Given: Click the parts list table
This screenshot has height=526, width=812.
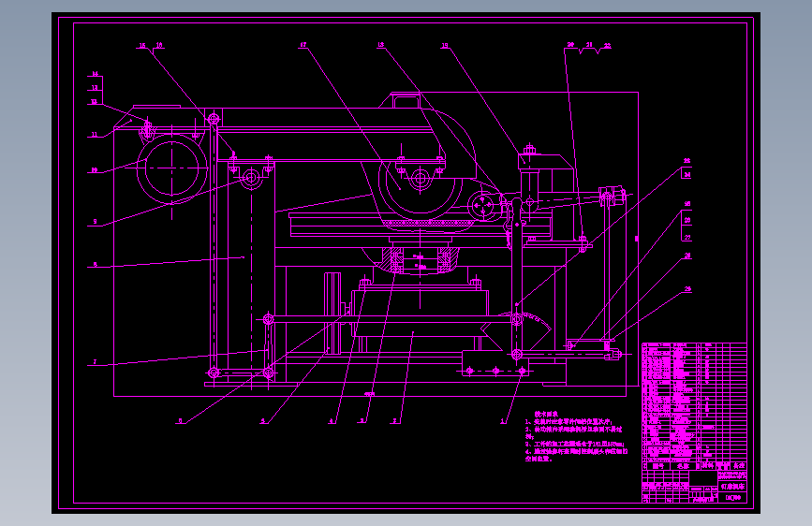Looking at the screenshot, I should click(x=694, y=406).
